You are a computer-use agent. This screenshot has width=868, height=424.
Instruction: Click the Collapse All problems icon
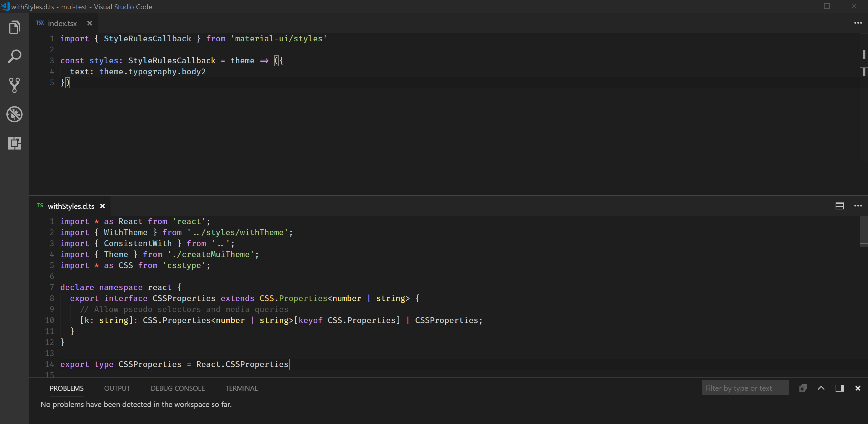803,388
